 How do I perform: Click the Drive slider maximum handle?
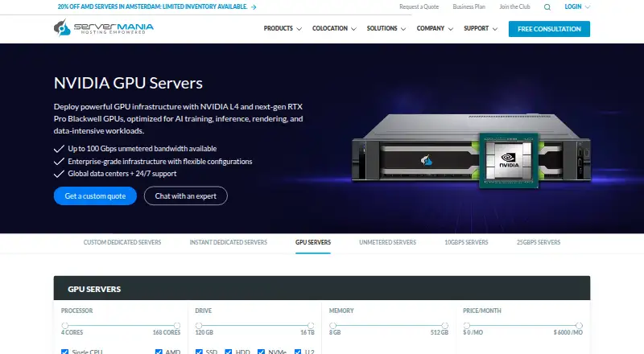click(x=311, y=326)
